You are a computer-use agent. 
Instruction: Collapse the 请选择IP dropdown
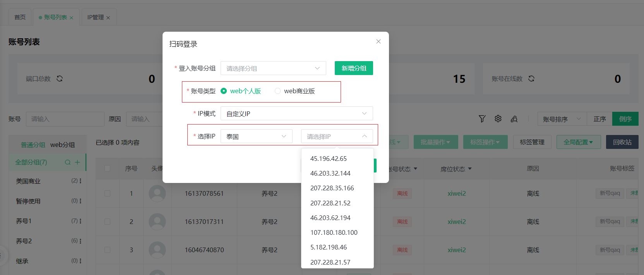coord(337,136)
